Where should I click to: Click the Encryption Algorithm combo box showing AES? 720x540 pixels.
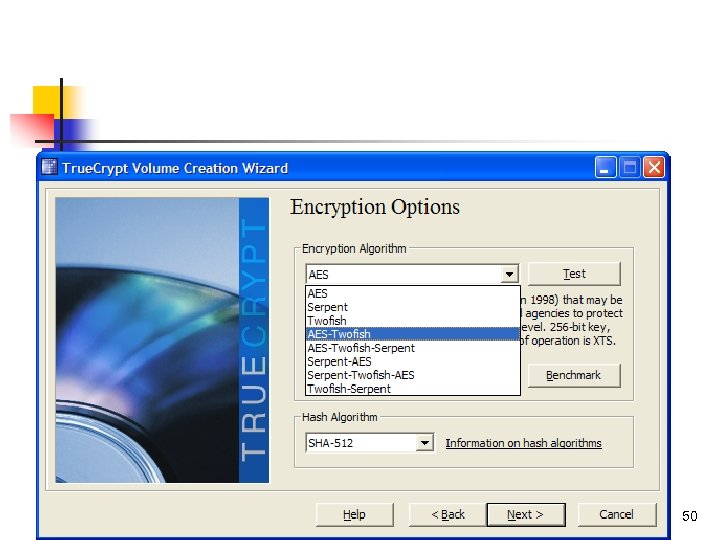click(412, 274)
